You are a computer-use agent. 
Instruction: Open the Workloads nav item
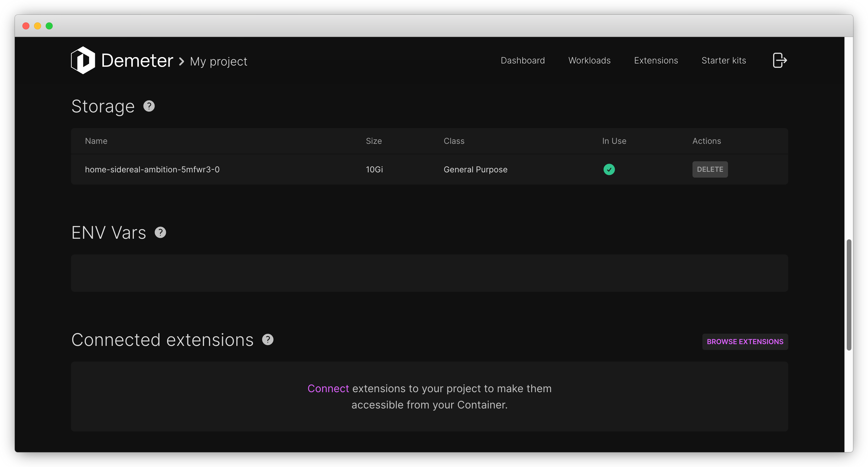589,60
